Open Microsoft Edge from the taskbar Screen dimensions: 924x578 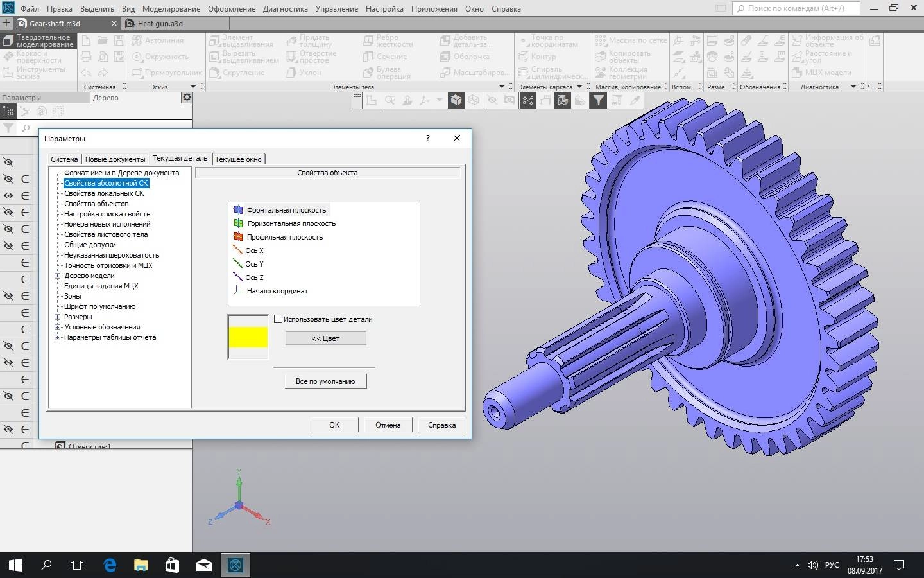110,565
